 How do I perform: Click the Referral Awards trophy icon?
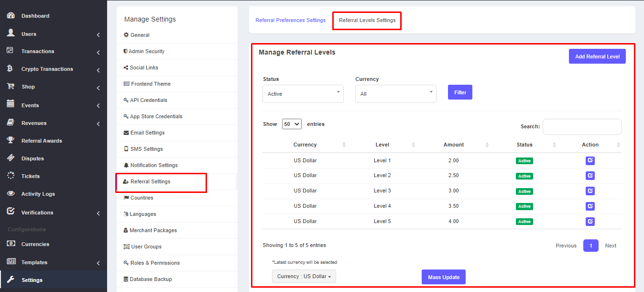point(11,141)
